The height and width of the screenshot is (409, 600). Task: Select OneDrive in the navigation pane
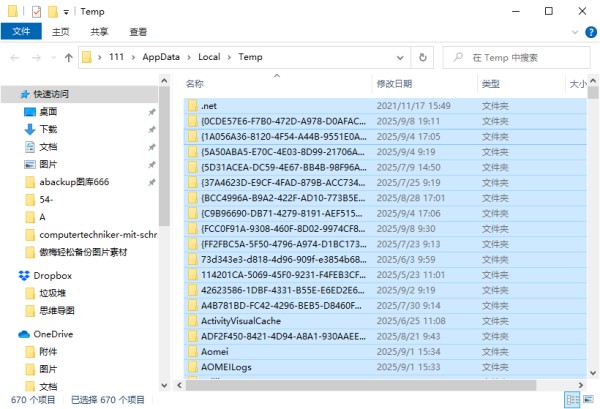53,334
